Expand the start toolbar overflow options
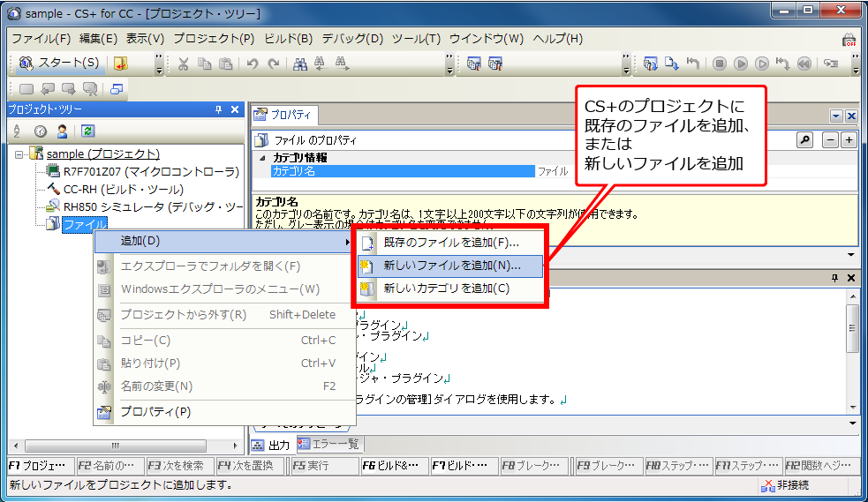This screenshot has width=868, height=502. pos(160,64)
